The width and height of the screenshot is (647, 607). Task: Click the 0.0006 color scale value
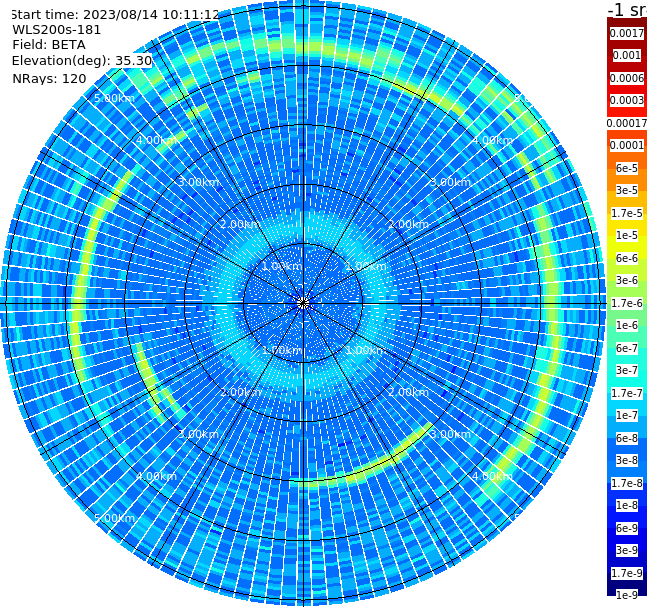627,78
